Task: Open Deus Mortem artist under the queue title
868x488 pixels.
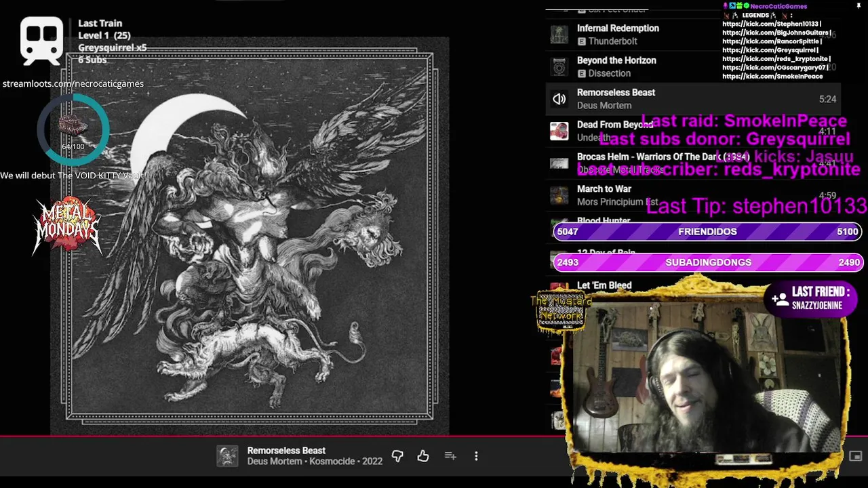Action: point(604,105)
